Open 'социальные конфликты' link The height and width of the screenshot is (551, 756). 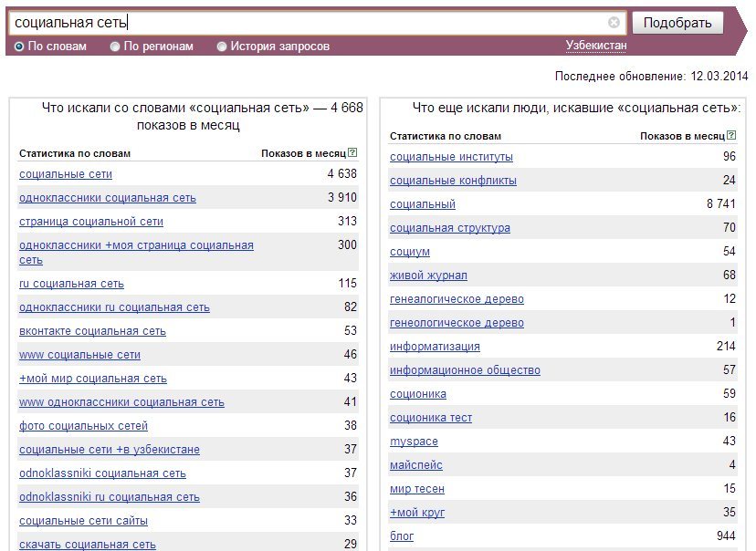pyautogui.click(x=453, y=180)
